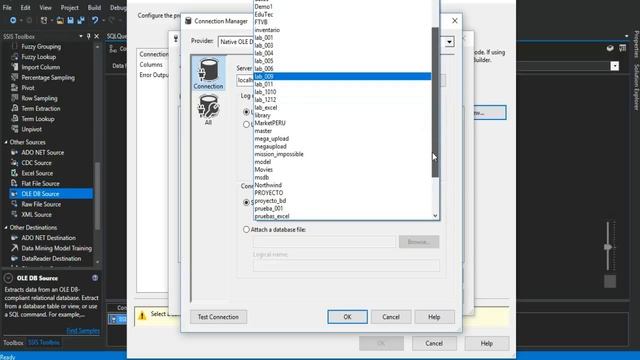The image size is (640, 360).
Task: Open the SSIS Toolbox window options dropdown
Action: [81, 36]
